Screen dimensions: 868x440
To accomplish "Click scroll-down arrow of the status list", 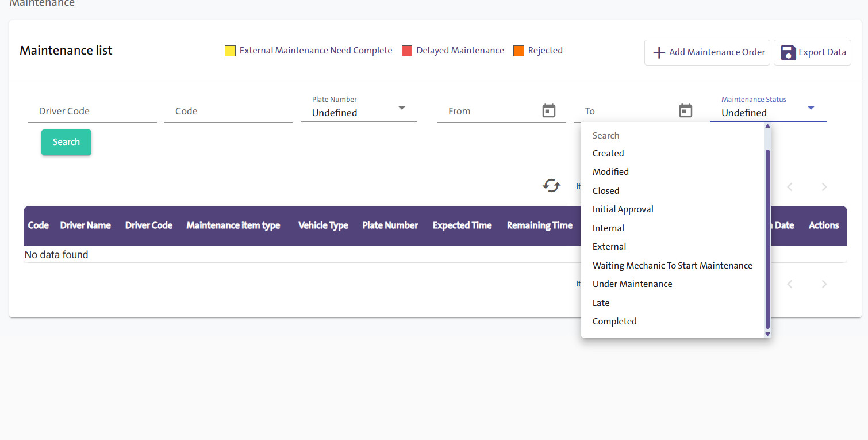I will (767, 334).
